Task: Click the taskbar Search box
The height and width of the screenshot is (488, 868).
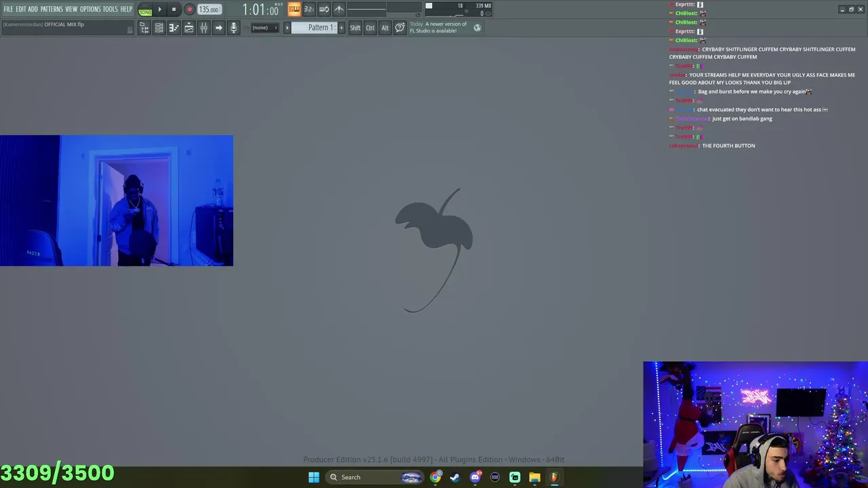Action: point(376,477)
